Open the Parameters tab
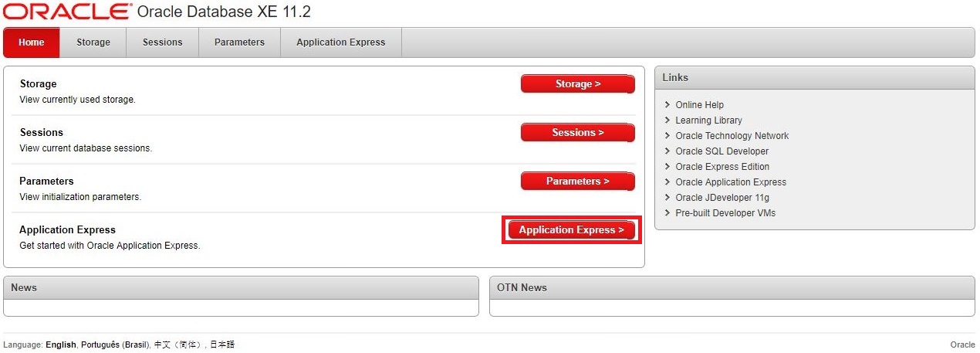 click(x=239, y=42)
